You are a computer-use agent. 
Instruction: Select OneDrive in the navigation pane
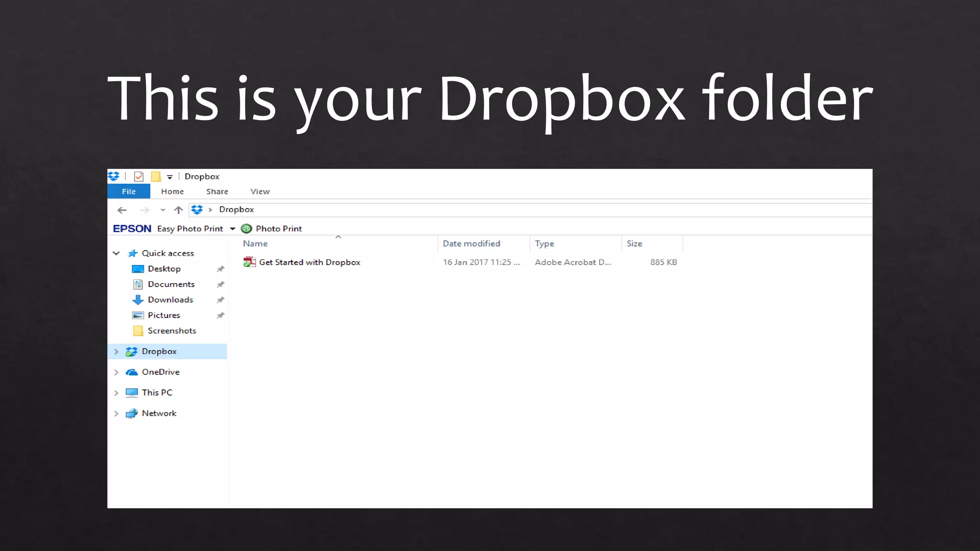click(x=161, y=372)
